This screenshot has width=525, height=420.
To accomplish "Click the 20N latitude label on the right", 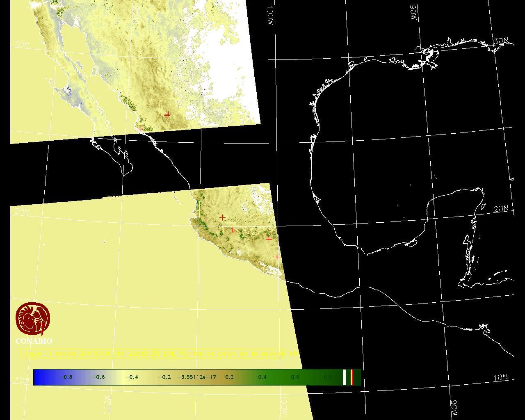I will 501,209.
